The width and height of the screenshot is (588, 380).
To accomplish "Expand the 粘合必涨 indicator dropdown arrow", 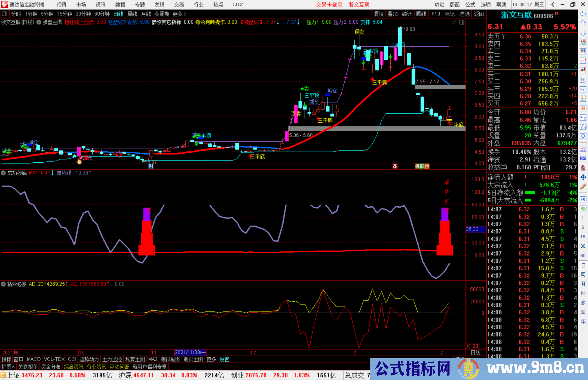I will coord(3,284).
